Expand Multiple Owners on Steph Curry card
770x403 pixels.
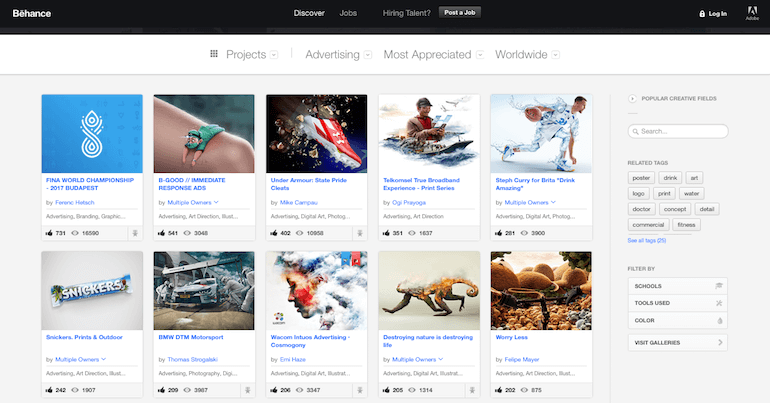coord(553,202)
